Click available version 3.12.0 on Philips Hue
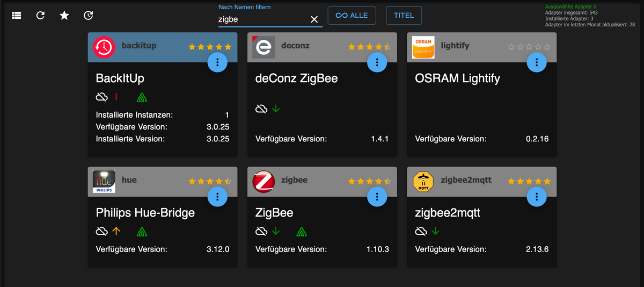The image size is (644, 287). 218,249
